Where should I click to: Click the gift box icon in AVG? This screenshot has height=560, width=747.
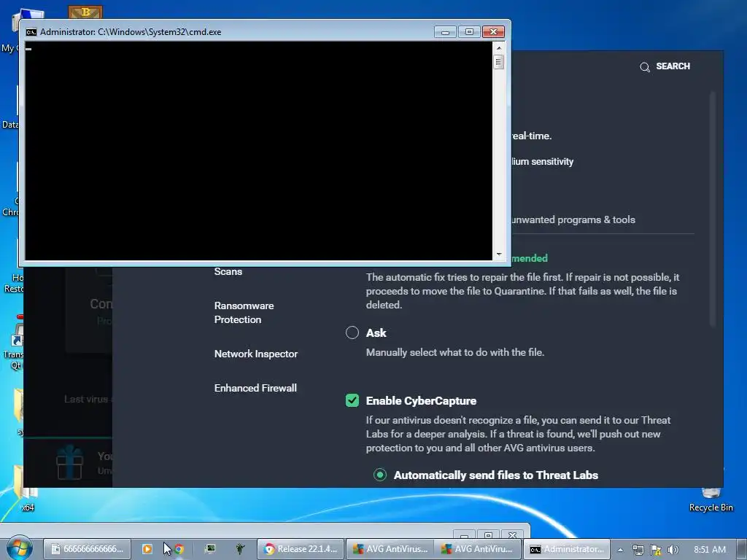(69, 462)
